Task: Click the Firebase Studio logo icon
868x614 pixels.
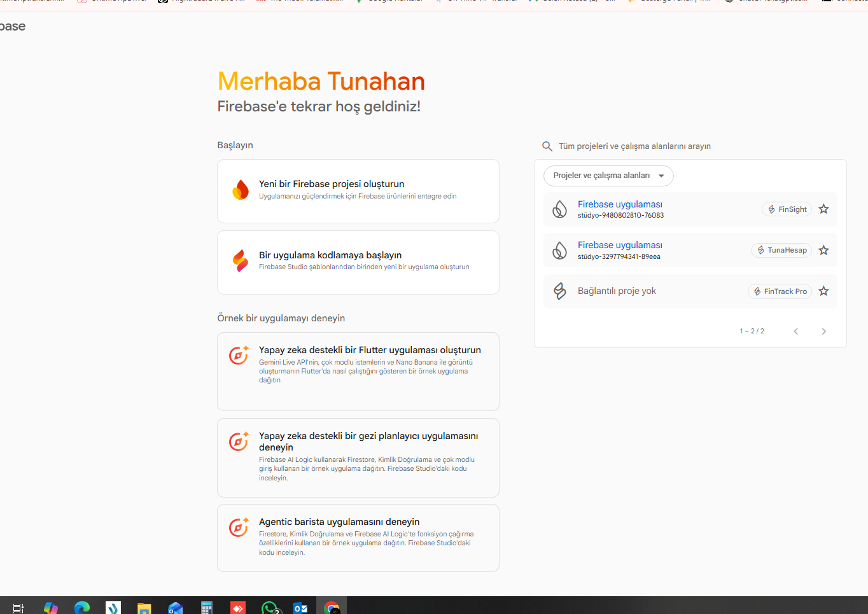Action: click(x=241, y=261)
